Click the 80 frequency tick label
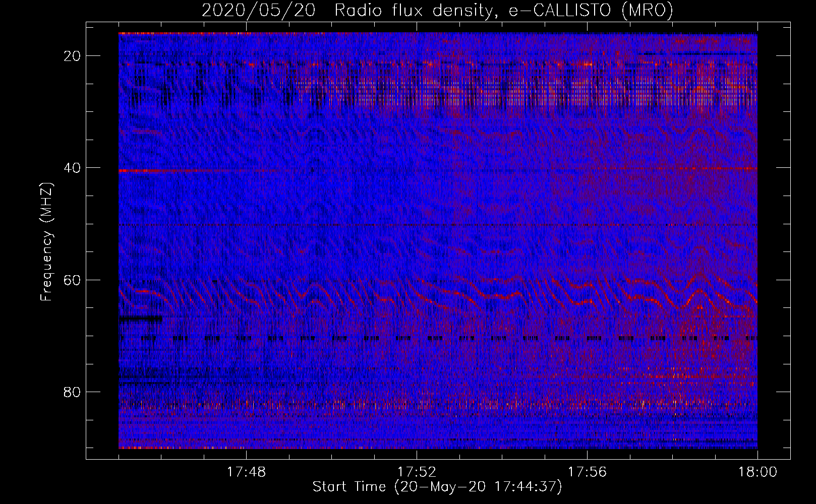Viewport: 816px width, 504px height. tap(73, 392)
